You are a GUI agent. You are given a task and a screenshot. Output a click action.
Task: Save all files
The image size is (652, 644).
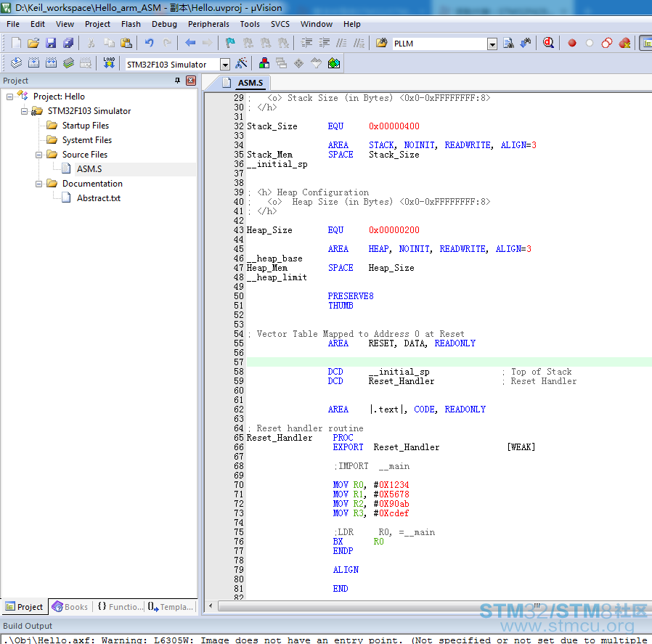[x=68, y=44]
